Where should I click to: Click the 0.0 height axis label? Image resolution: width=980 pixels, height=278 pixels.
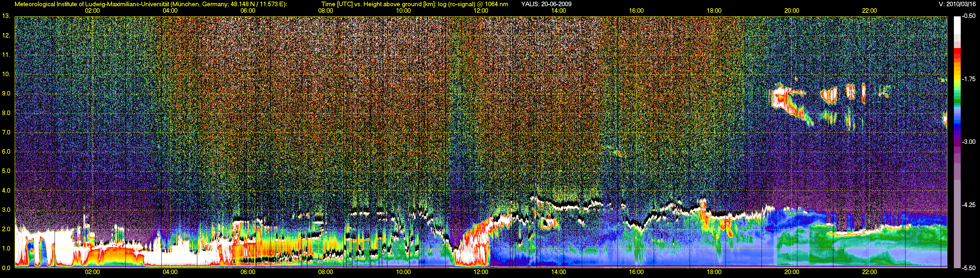coord(6,268)
